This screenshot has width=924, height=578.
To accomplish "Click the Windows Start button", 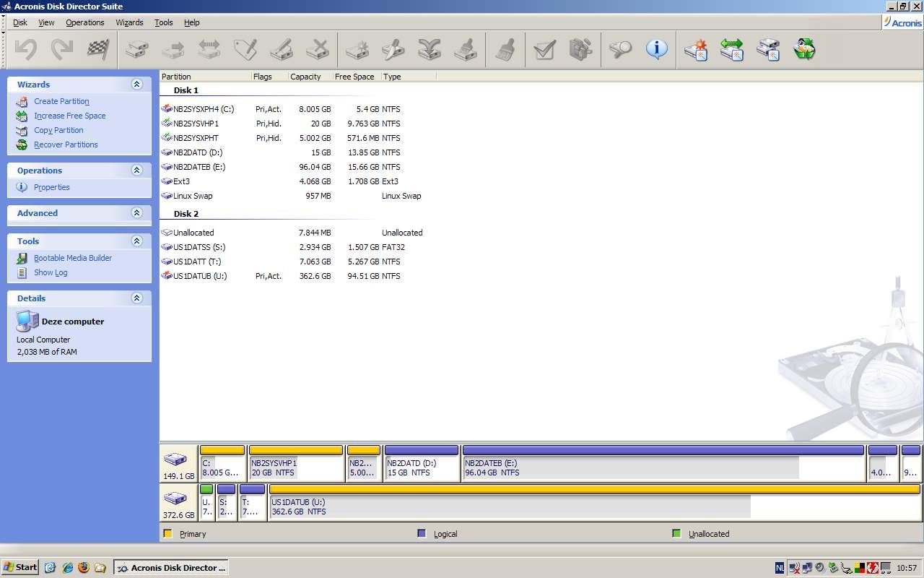I will click(x=20, y=567).
